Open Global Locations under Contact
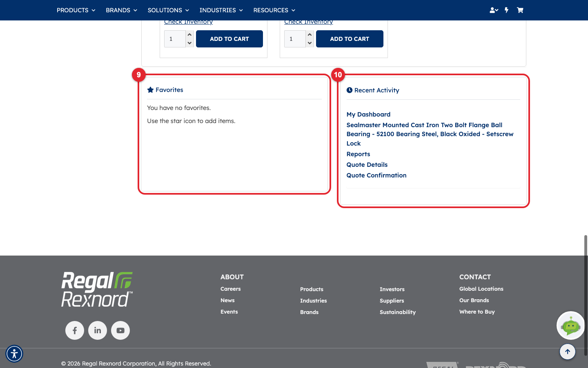Image resolution: width=588 pixels, height=368 pixels. click(481, 289)
